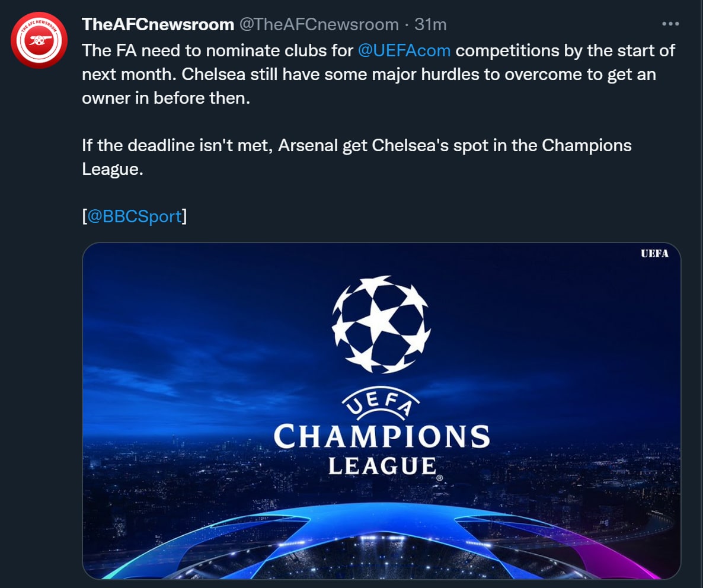Screen dimensions: 703x588
Task: Click the bold TheAFCnewsroom display name
Action: click(158, 24)
